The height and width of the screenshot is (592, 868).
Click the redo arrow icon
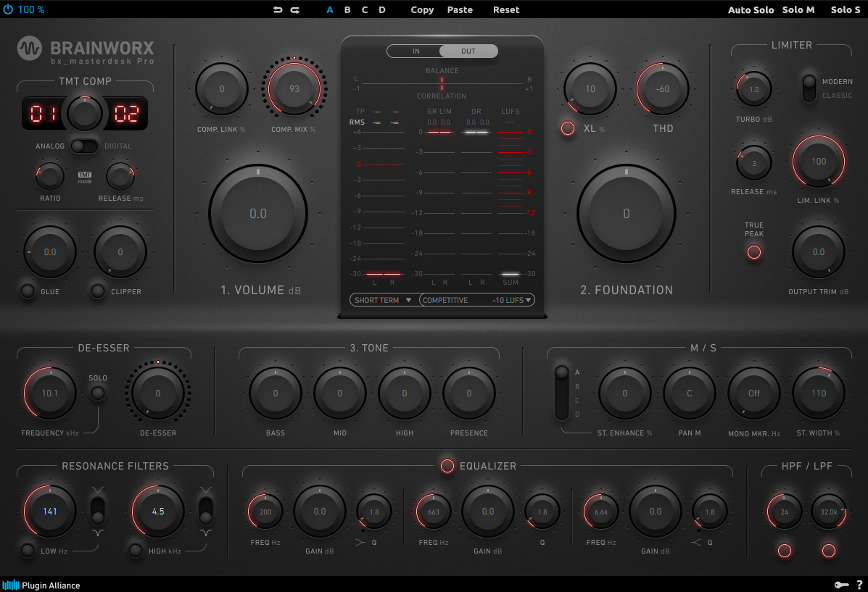[x=295, y=10]
